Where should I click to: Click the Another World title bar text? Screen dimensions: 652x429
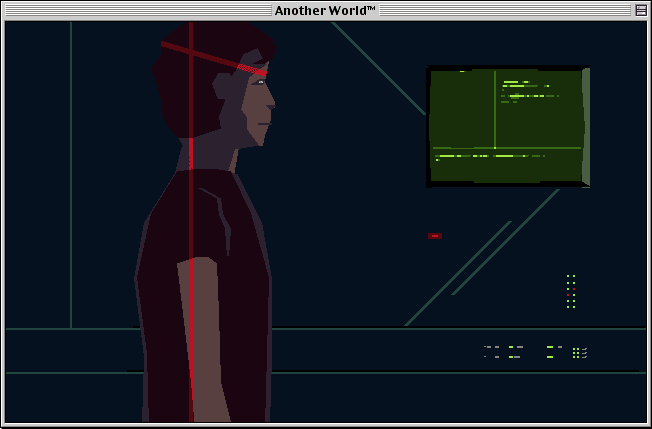pyautogui.click(x=325, y=10)
